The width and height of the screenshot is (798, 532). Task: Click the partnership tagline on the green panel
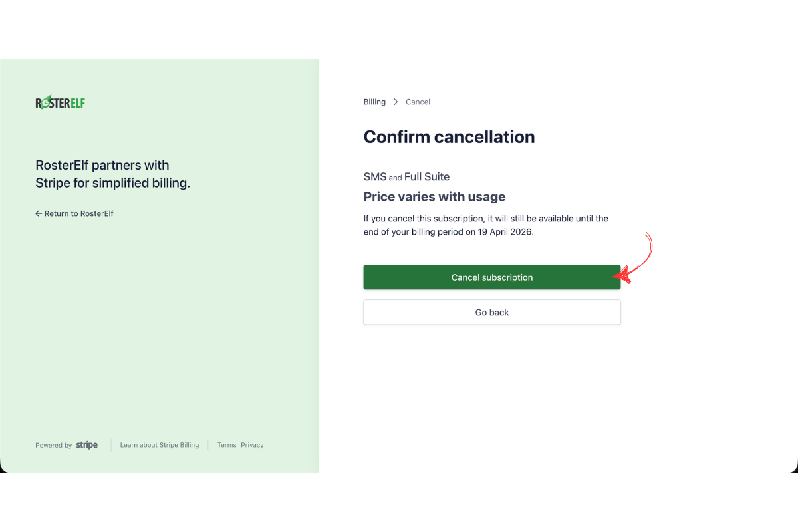coord(112,174)
